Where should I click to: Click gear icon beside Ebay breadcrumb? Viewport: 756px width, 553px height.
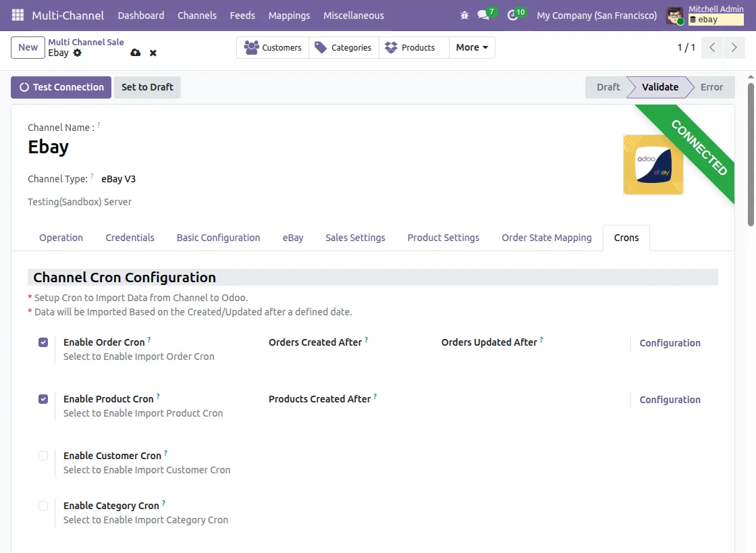[77, 53]
